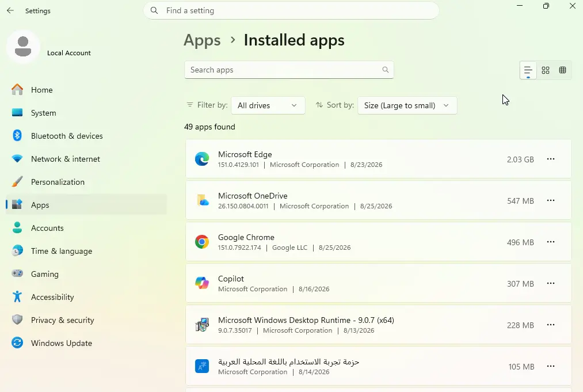Click the 307 MB size value
Screen dimensions: 583x392
click(x=520, y=284)
